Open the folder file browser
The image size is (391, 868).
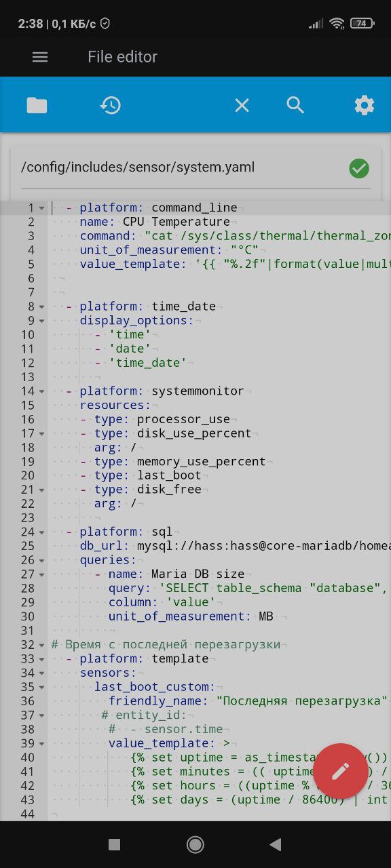37,105
